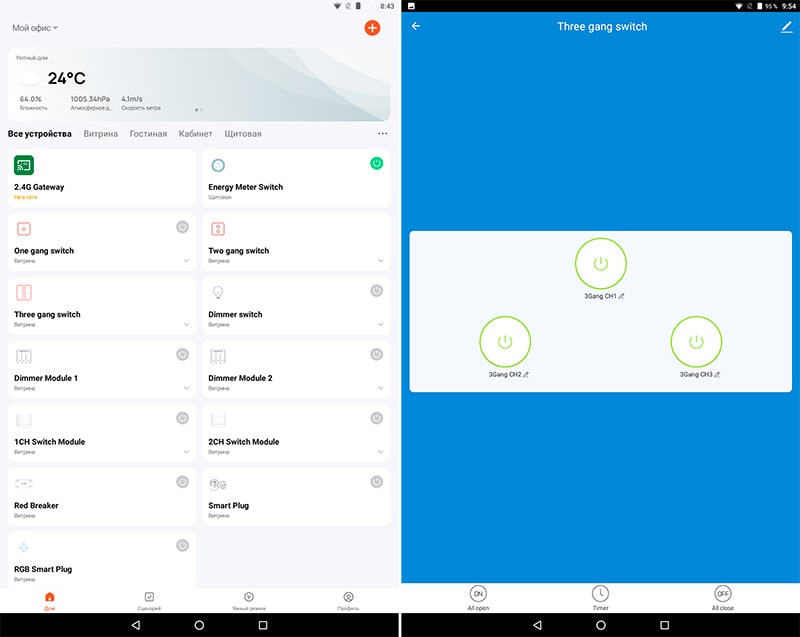This screenshot has width=800, height=637.
Task: Expand the One gang switch card chevron
Action: tap(187, 261)
